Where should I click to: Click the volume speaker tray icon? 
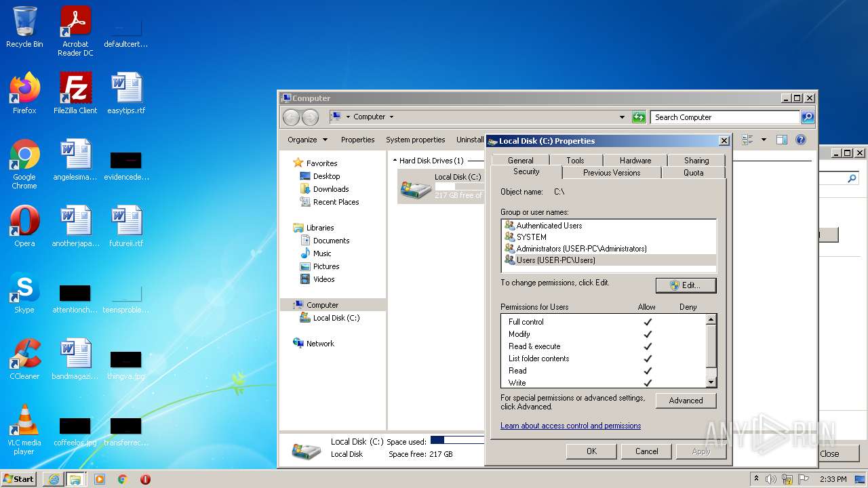click(x=771, y=479)
